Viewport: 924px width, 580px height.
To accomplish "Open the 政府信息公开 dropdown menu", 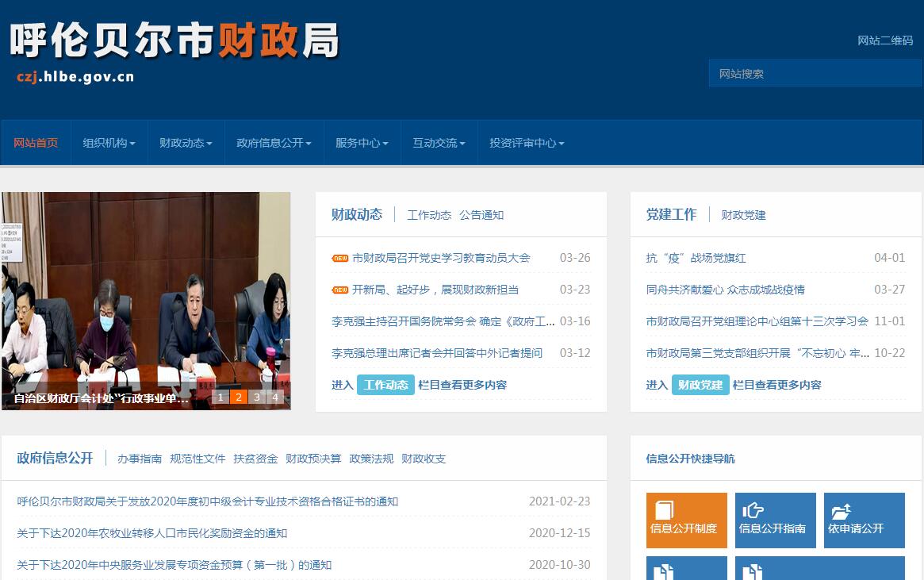I will click(274, 143).
